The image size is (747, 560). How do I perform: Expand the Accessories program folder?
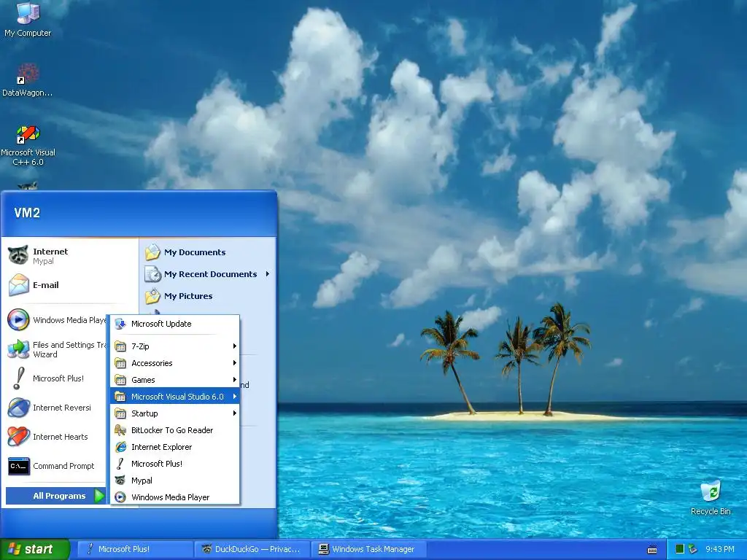pyautogui.click(x=175, y=363)
